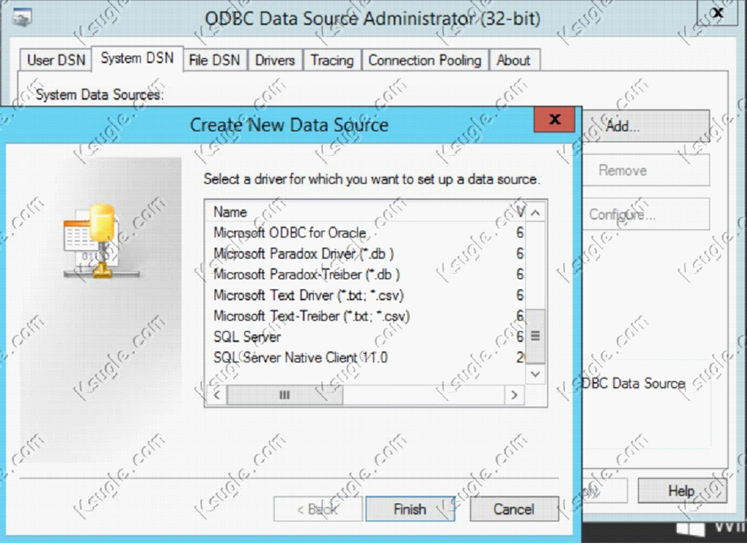Go to the Tracing tab
The width and height of the screenshot is (747, 560).
[332, 60]
